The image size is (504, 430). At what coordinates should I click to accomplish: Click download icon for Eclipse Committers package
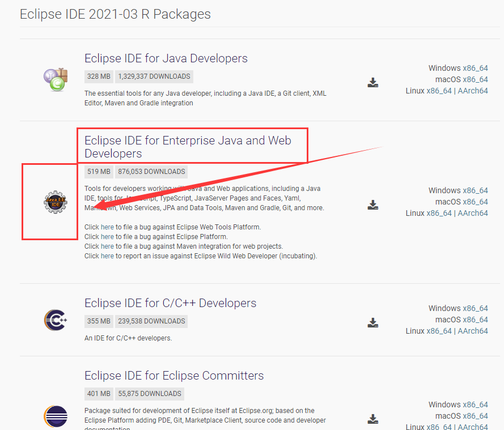[373, 419]
